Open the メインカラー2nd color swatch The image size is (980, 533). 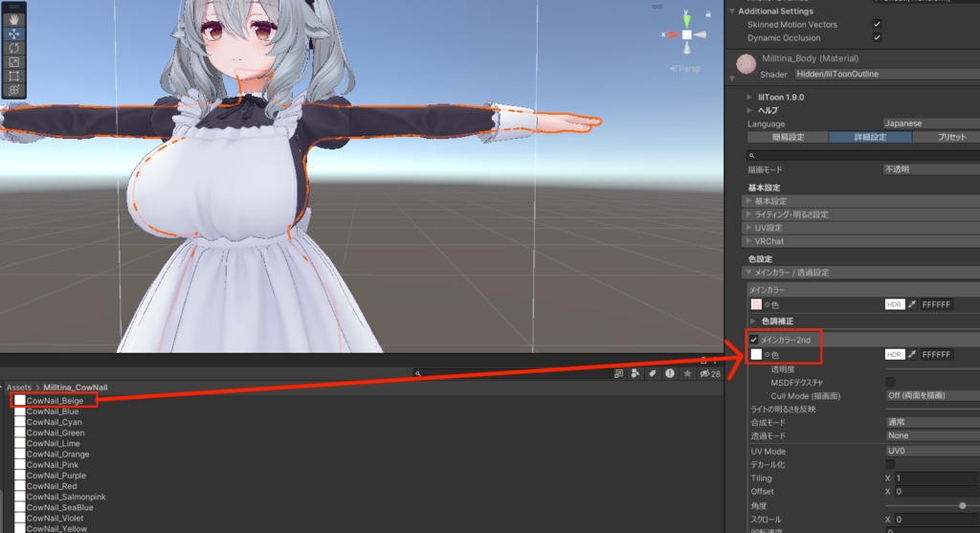pos(756,354)
